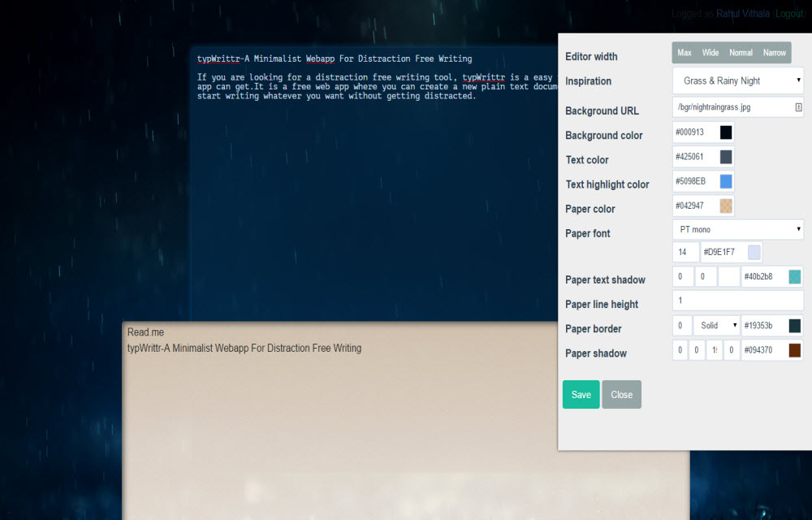This screenshot has width=812, height=520.
Task: Click the Paper border width field showing 0
Action: click(683, 325)
